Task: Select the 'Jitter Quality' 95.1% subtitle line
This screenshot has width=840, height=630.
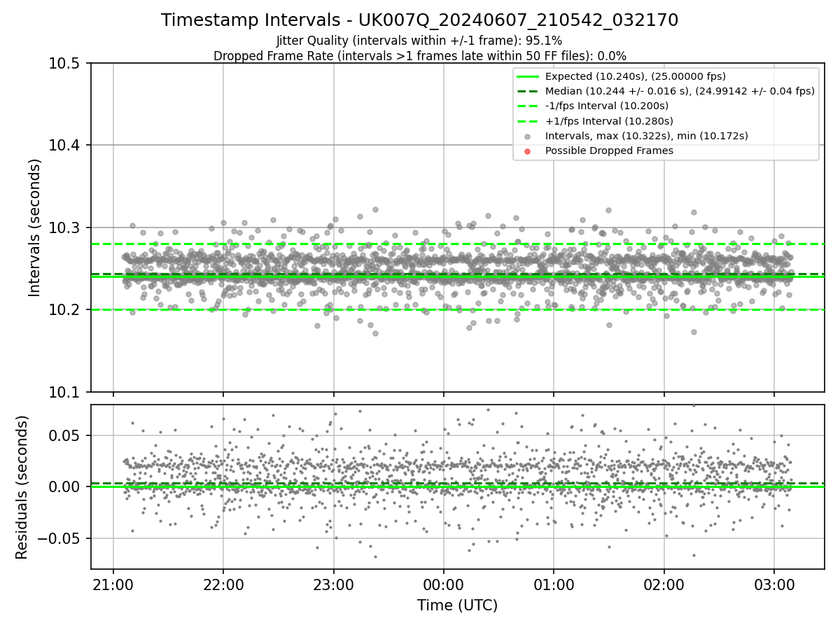Action: click(419, 41)
